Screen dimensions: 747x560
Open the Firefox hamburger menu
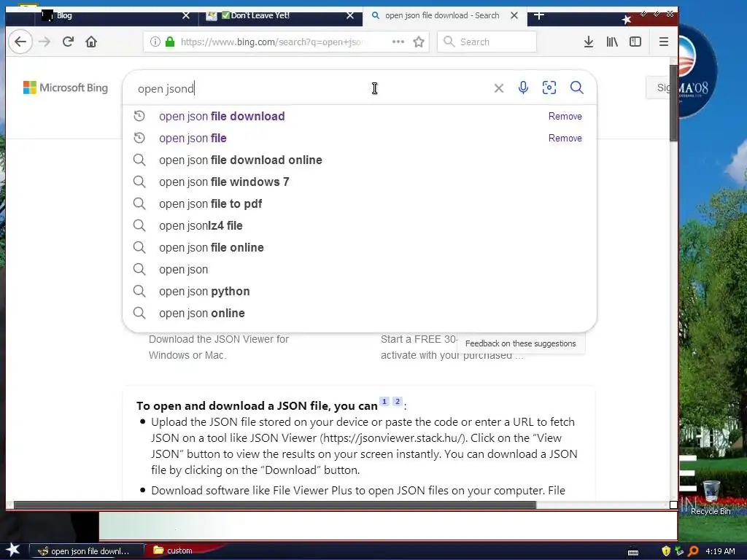coord(664,42)
